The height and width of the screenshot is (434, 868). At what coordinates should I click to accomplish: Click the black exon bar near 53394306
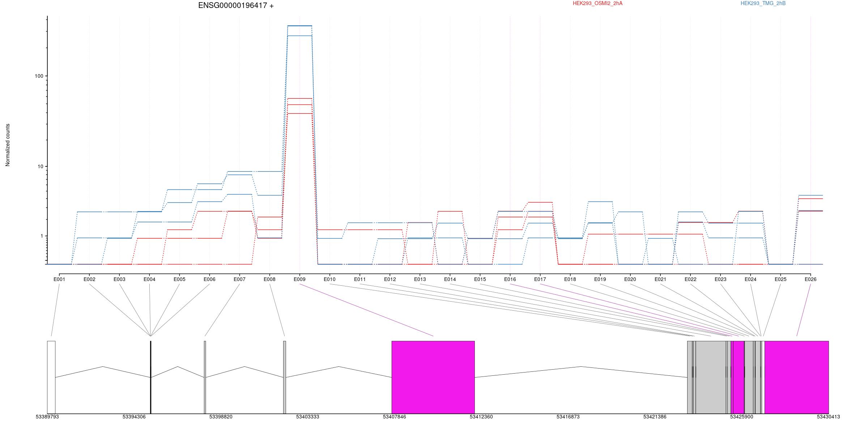tap(150, 377)
